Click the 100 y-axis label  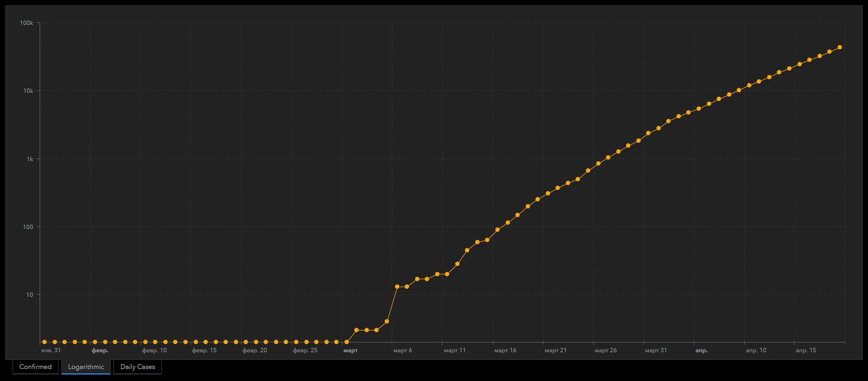tap(28, 227)
